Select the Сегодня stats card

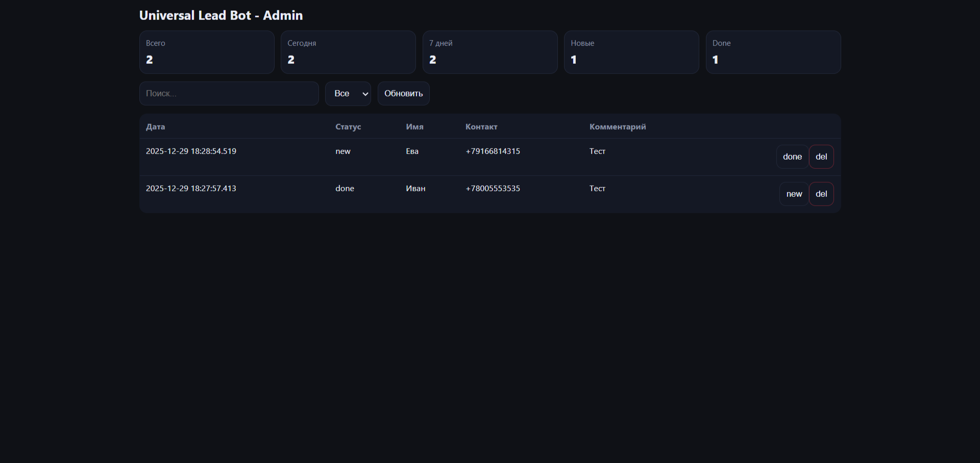(348, 52)
